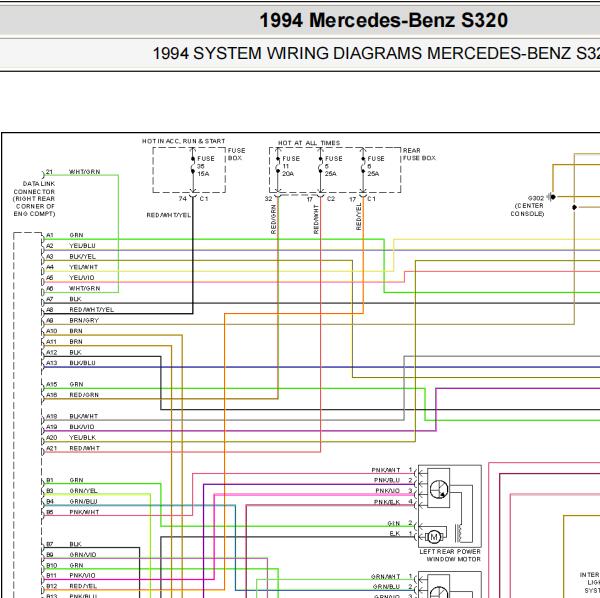Click pin B3 GRN/YEL
Viewport: 600px width, 598px height.
pos(72,491)
